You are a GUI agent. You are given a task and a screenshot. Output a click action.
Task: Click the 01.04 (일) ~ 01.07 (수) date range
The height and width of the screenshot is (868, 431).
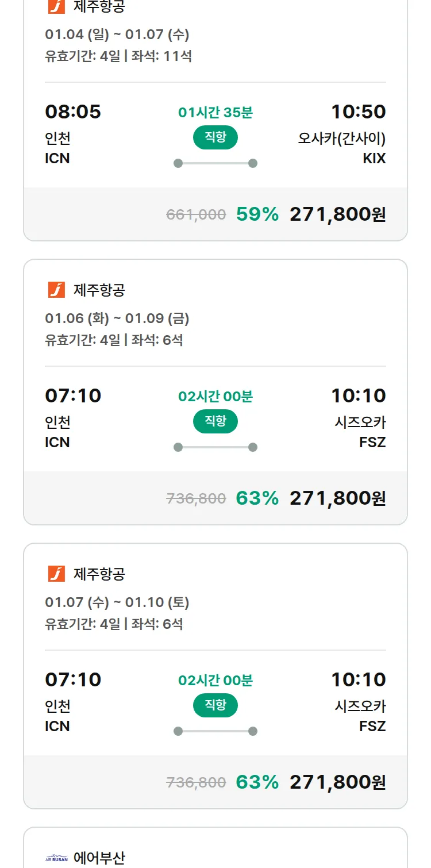pyautogui.click(x=117, y=34)
